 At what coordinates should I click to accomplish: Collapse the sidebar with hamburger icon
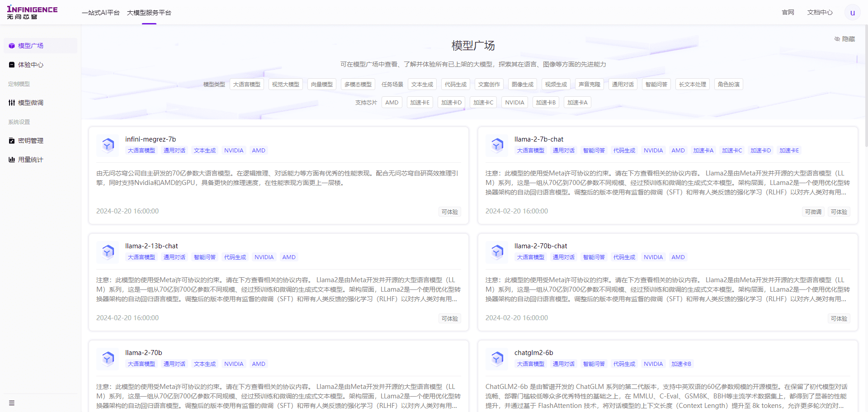(12, 403)
